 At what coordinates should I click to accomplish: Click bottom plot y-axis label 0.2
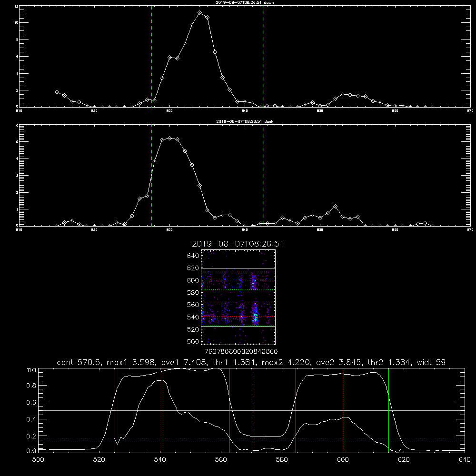(31, 436)
